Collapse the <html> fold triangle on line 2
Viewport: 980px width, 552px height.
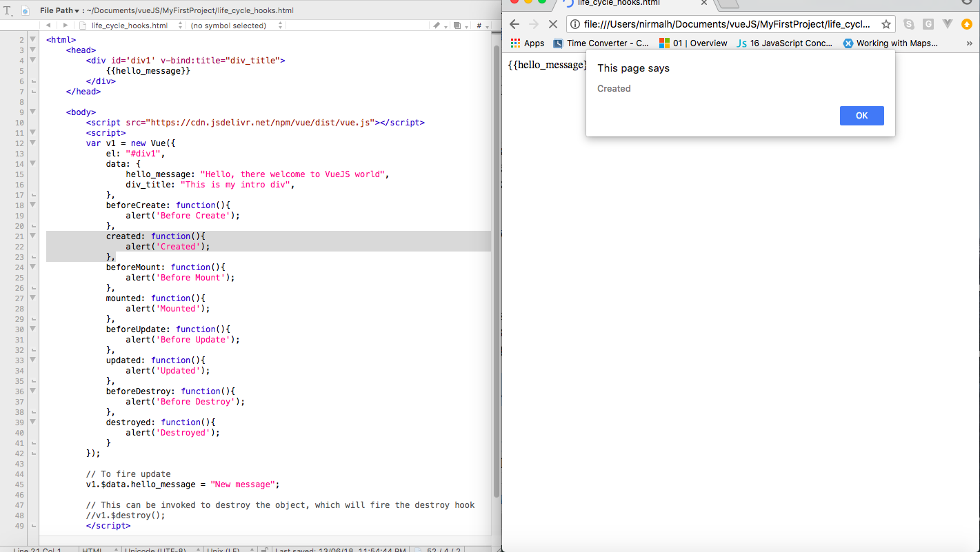click(32, 40)
